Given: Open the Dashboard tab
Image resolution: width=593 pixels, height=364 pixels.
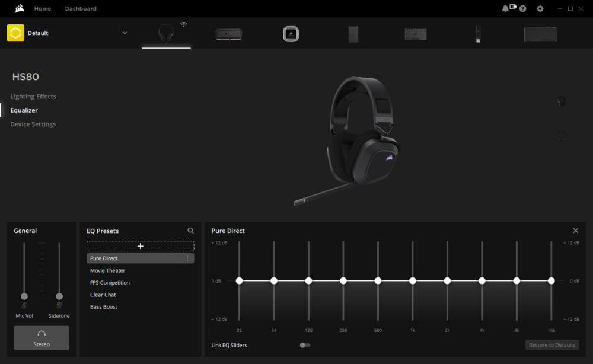Looking at the screenshot, I should point(81,8).
